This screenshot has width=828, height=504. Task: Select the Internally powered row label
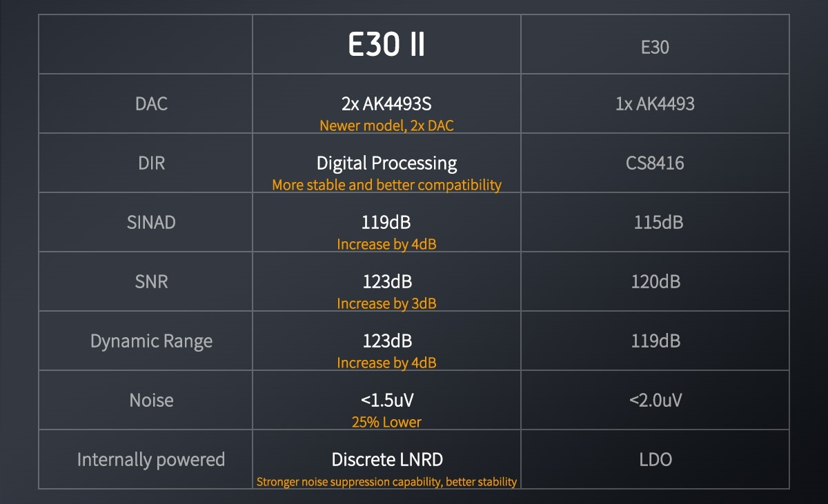pos(151,460)
